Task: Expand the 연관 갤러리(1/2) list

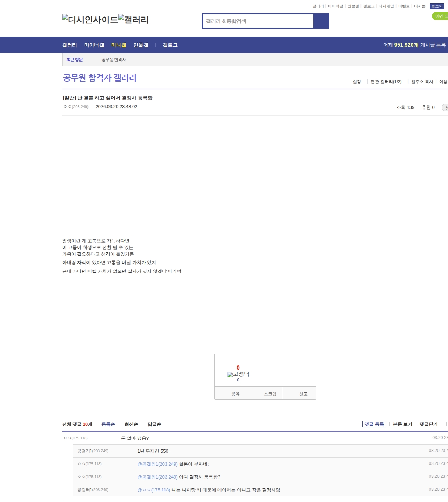Action: pos(386,82)
